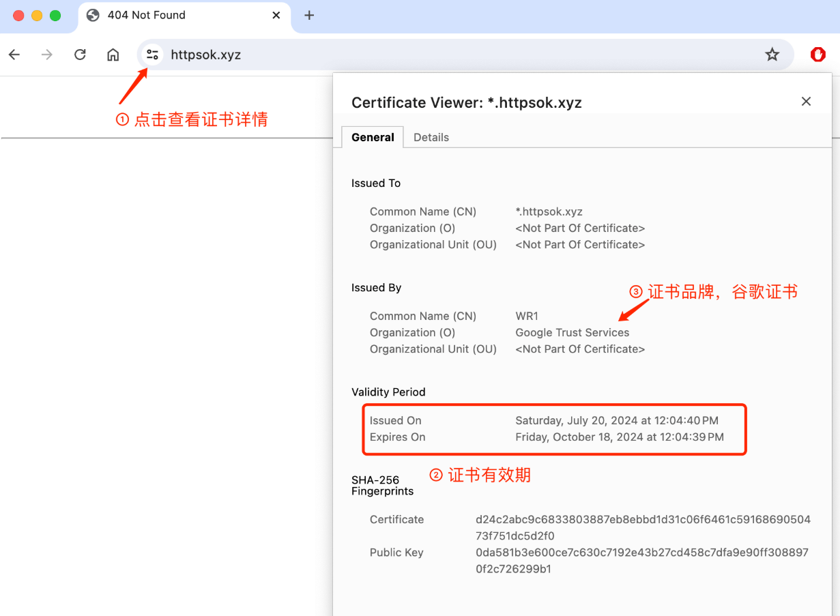
Task: Open the site information icon in address bar
Action: click(x=152, y=55)
